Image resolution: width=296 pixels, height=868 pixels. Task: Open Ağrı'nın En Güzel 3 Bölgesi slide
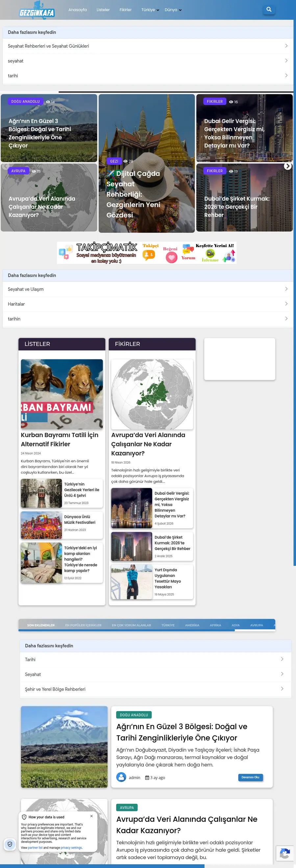pos(40,133)
